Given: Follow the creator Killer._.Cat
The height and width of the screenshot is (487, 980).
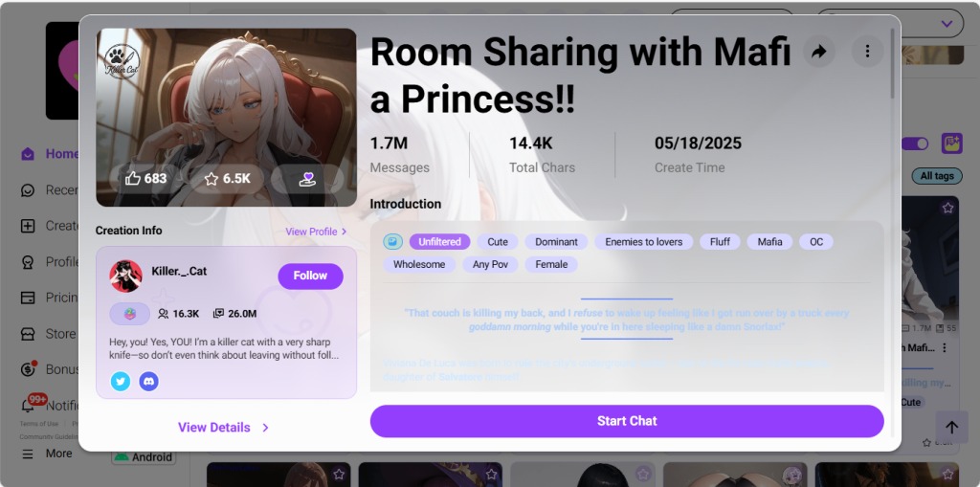Looking at the screenshot, I should 311,277.
